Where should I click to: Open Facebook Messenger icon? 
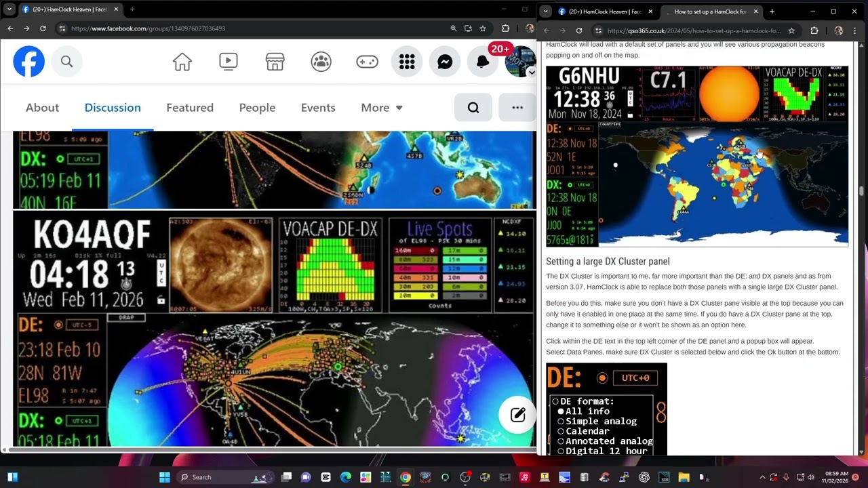(x=445, y=62)
